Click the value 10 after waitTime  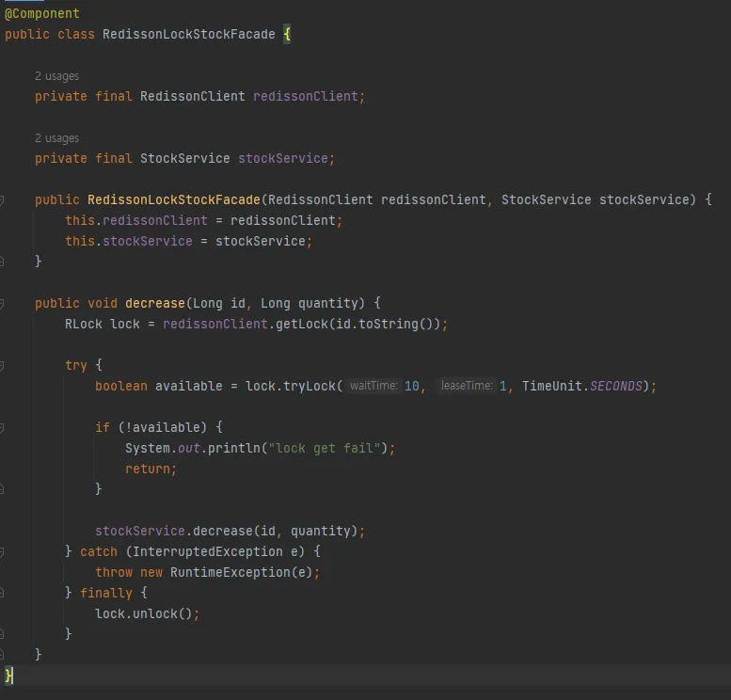(412, 386)
